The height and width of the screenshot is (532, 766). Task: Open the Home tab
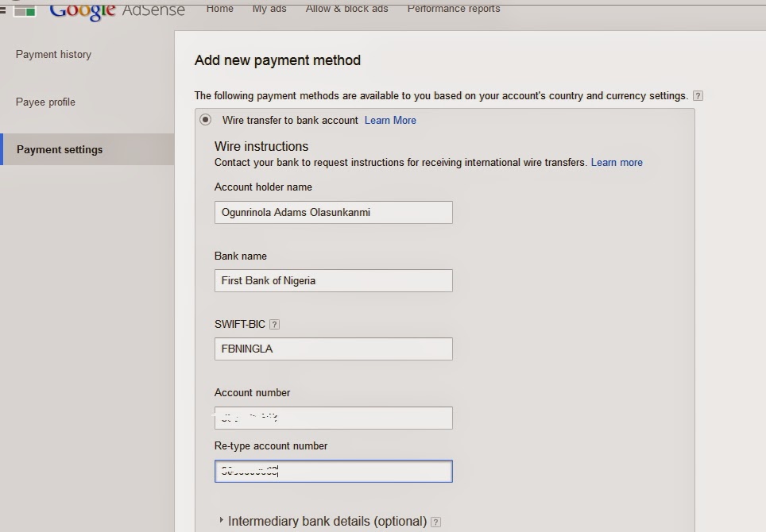pos(220,8)
